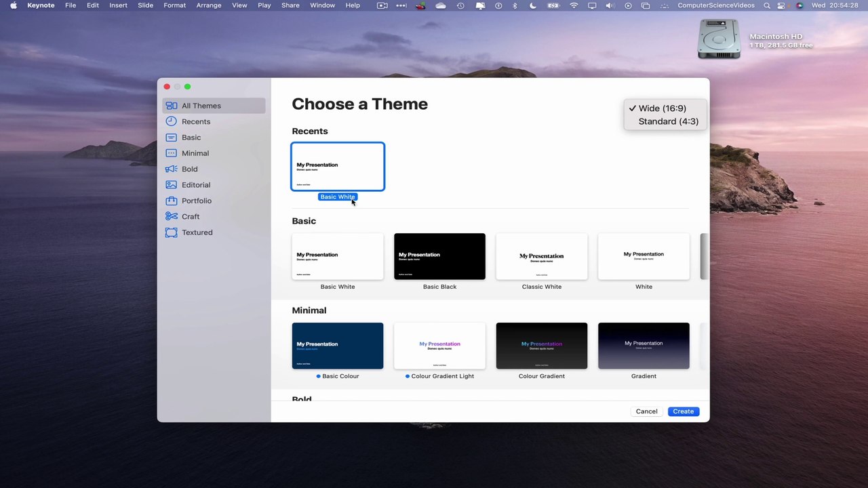Image resolution: width=868 pixels, height=488 pixels.
Task: Pick the Editorial category icon
Action: (x=171, y=184)
